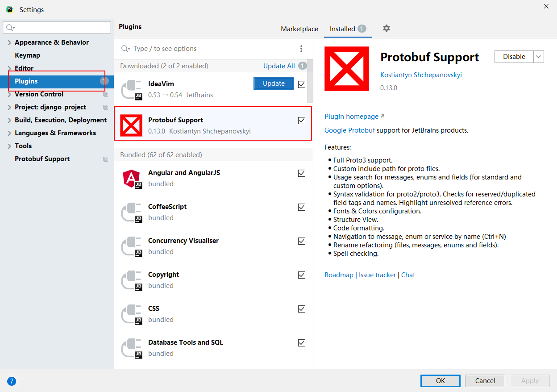Click the project-level icon next to Project: django_project
This screenshot has width=557, height=392.
(105, 108)
